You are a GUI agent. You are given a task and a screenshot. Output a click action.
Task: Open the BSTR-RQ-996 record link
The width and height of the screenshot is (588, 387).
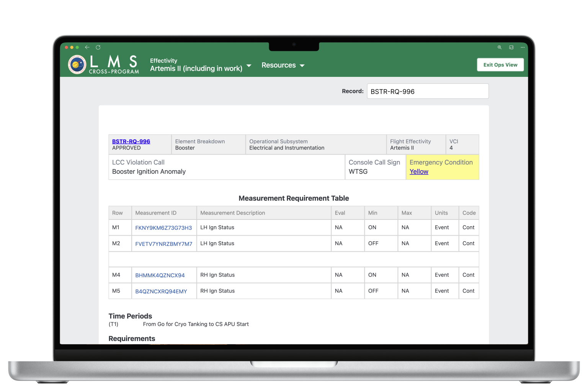[x=131, y=141]
